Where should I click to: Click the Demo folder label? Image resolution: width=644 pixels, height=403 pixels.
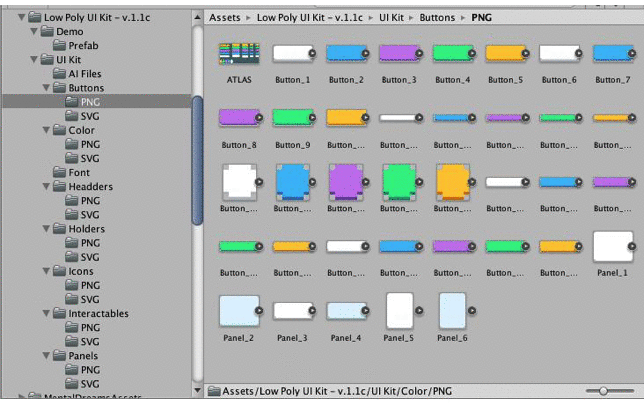69,32
